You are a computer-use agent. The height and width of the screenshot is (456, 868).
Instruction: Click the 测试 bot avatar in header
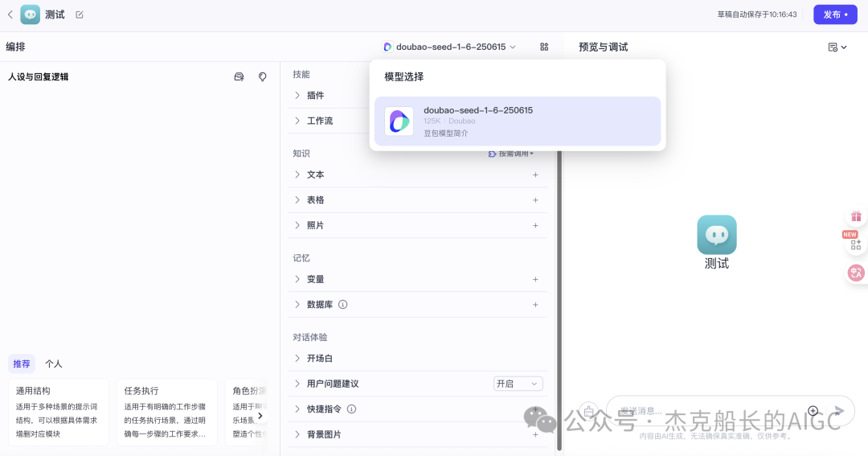click(x=31, y=15)
